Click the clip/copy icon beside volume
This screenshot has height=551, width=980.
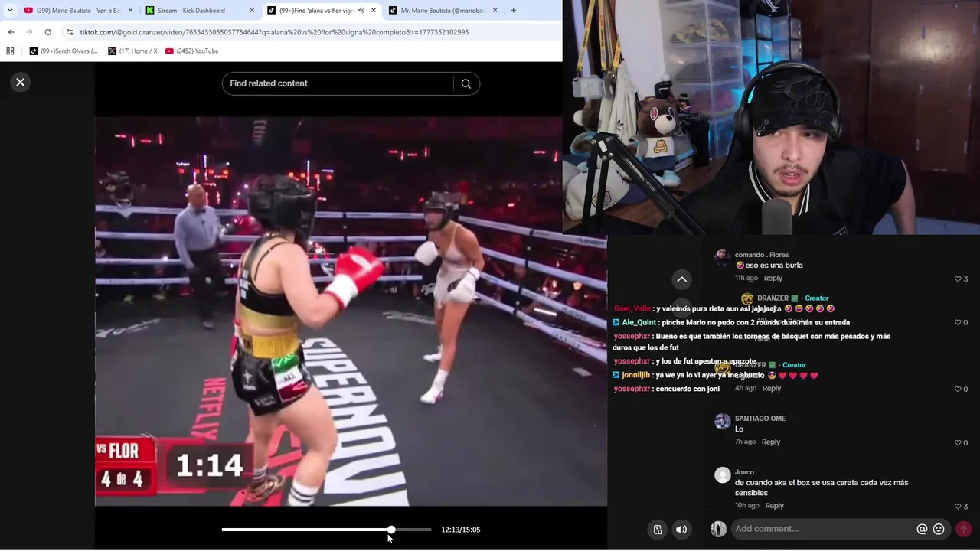point(658,530)
